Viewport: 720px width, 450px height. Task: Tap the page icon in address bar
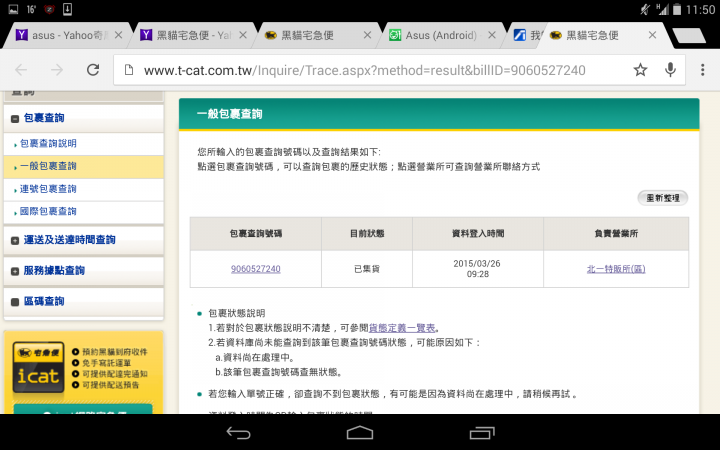129,70
